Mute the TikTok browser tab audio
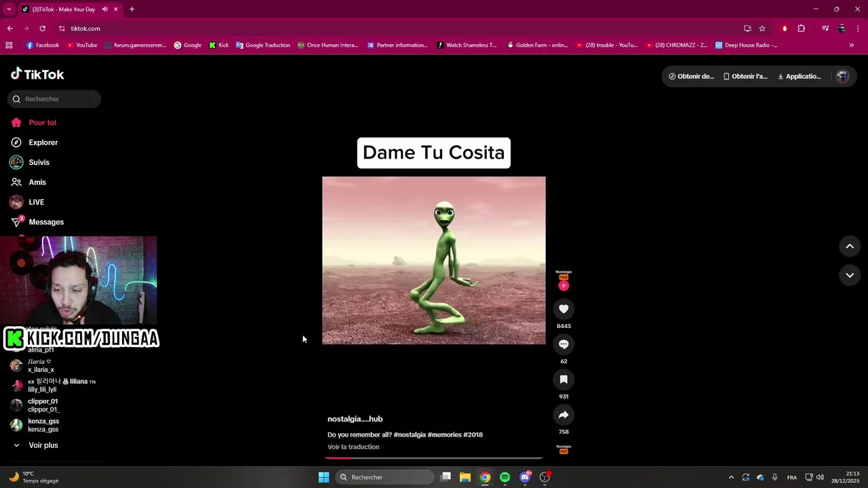Screen dimensions: 868x488 tap(104, 9)
